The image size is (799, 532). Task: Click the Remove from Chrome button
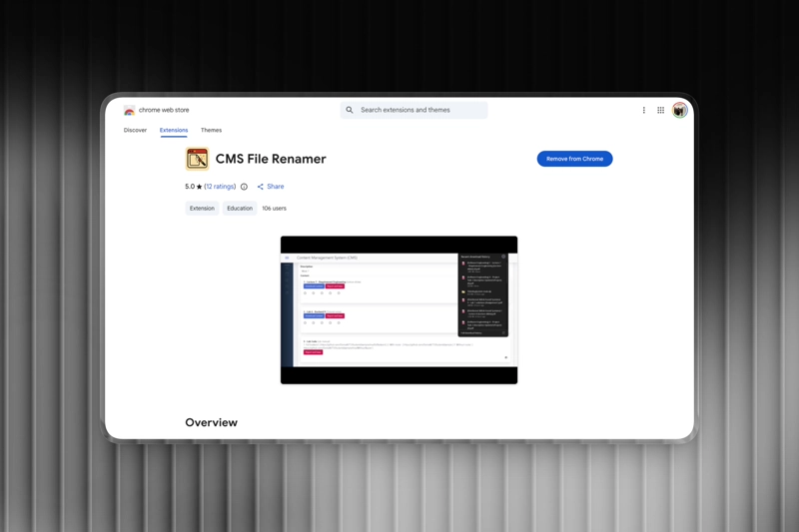tap(575, 159)
